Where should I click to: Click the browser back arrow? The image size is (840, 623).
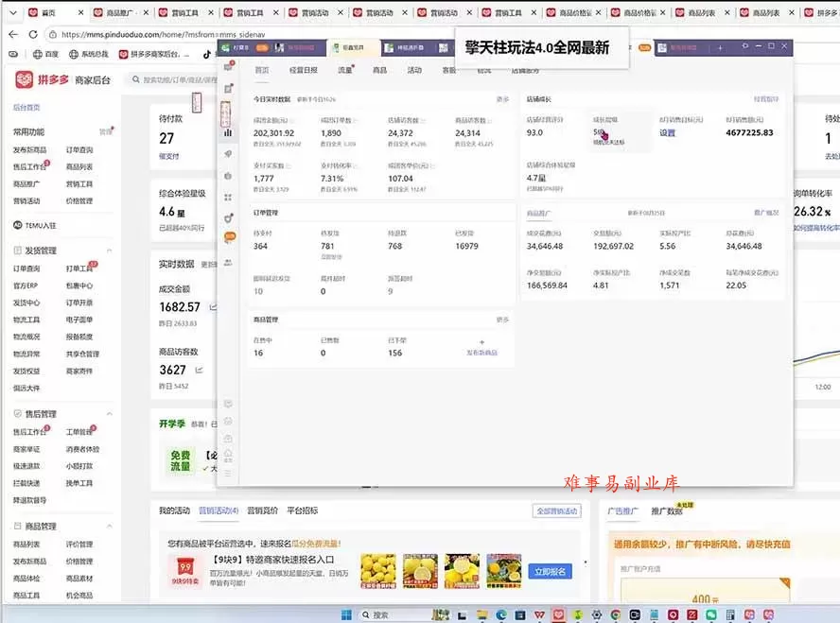coord(13,34)
